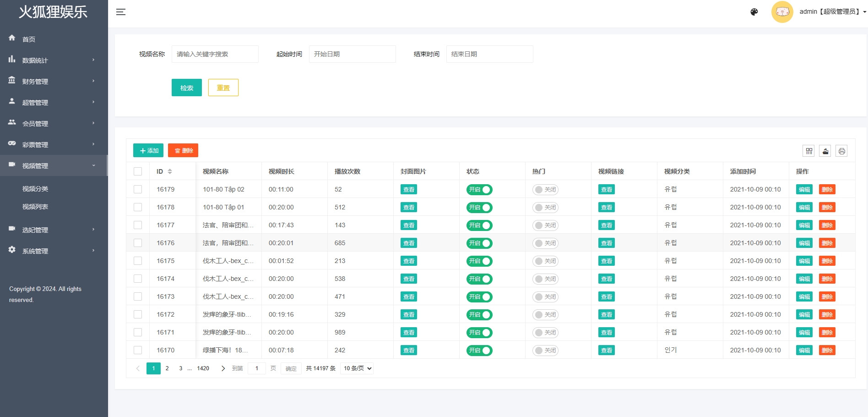Go to next page arrow
This screenshot has height=417, width=868.
pyautogui.click(x=223, y=368)
